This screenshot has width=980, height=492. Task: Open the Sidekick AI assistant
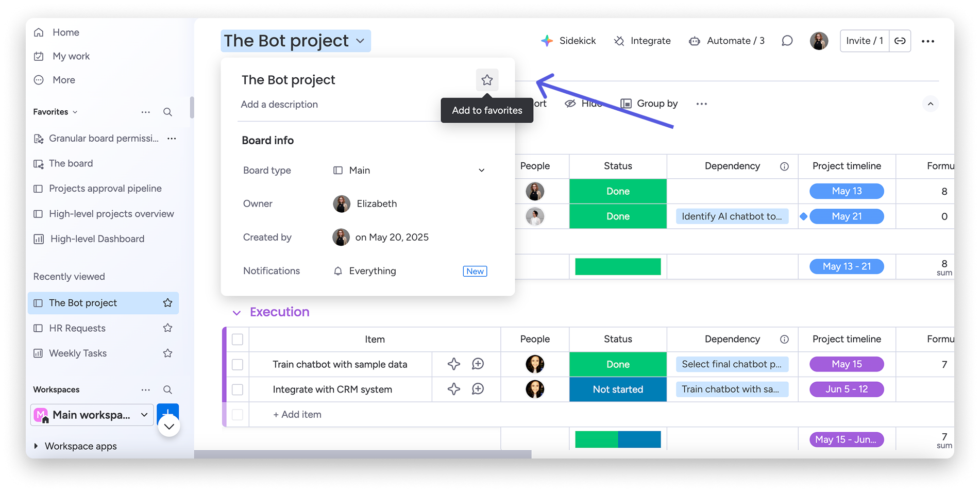[x=568, y=41]
